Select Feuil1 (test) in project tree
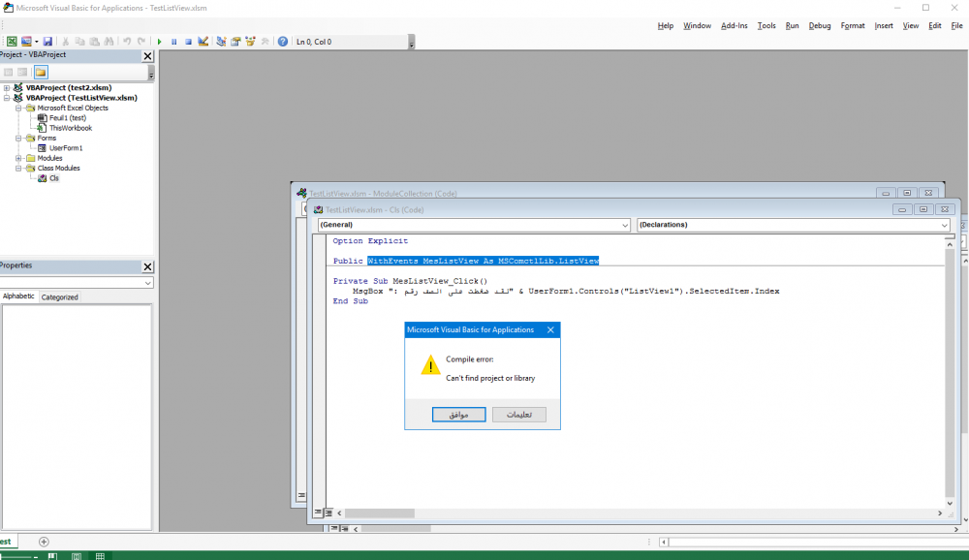969x560 pixels. 68,117
